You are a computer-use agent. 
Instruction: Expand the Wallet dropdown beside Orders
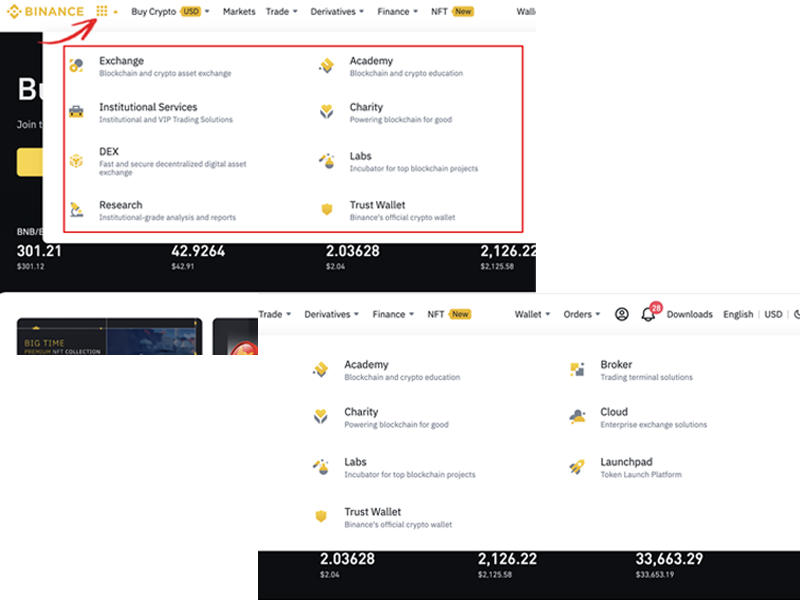pyautogui.click(x=532, y=314)
